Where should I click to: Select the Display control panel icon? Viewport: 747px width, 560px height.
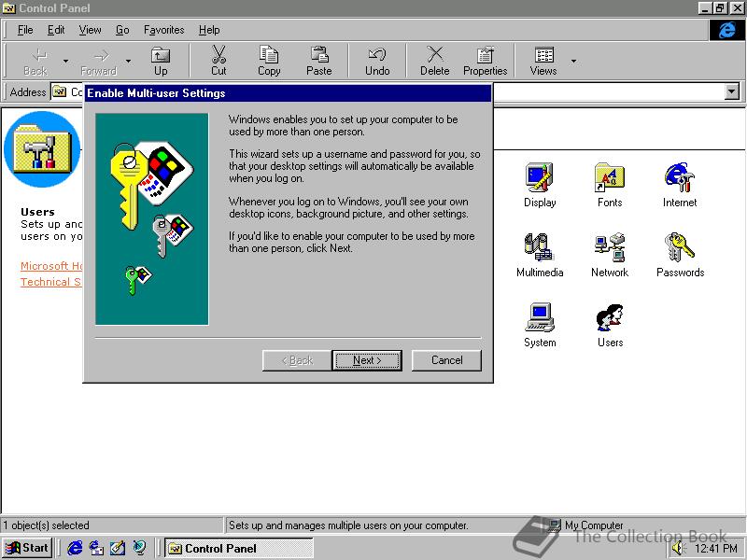pyautogui.click(x=540, y=185)
